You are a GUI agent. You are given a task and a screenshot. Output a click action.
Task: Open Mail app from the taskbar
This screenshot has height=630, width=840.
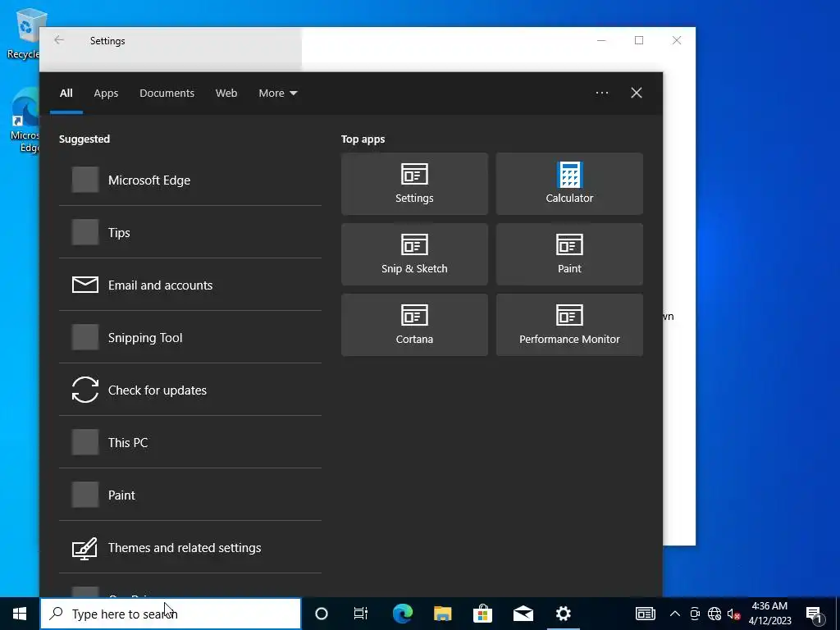tap(523, 614)
